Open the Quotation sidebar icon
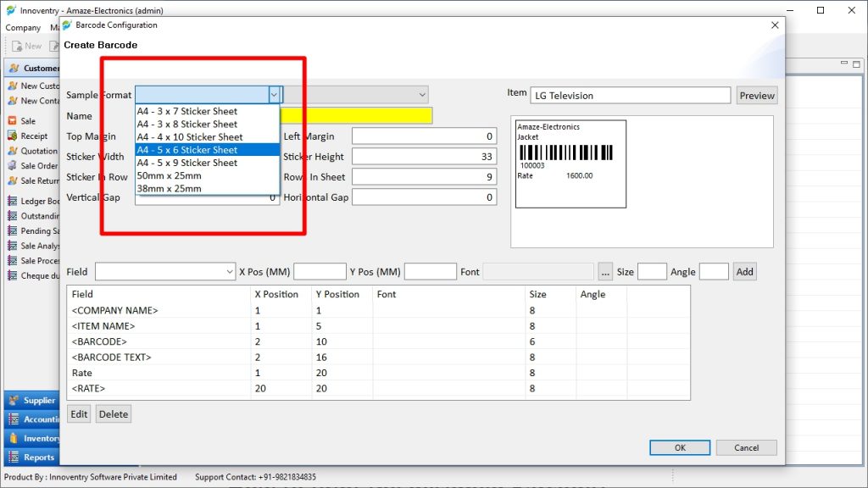Screen dimensions: 868x488 12,151
